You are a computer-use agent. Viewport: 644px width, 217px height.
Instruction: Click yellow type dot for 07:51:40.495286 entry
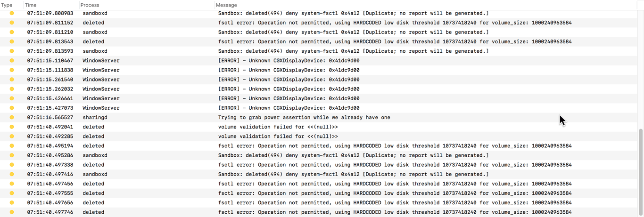12,155
